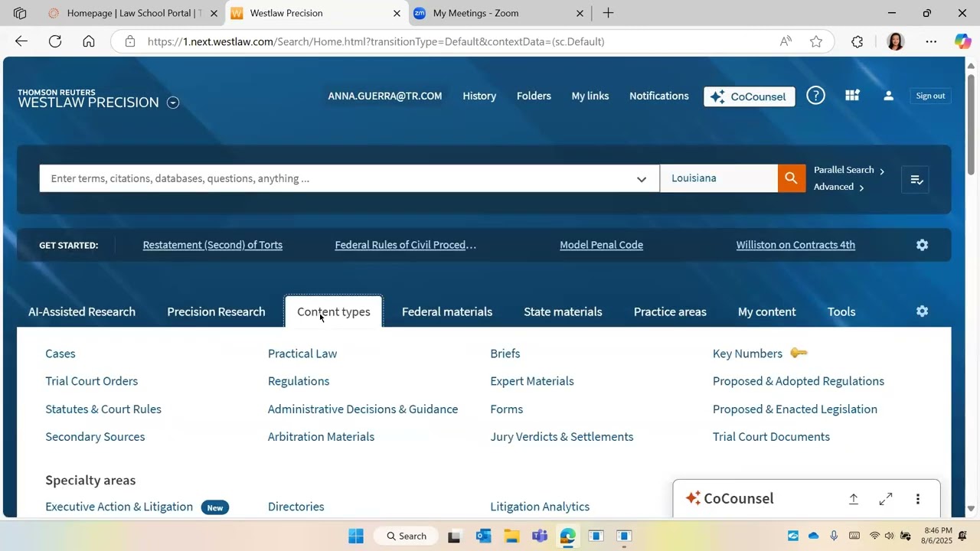Close the My Meetings Zoom browser tab
Screen dimensions: 980x551
(x=580, y=13)
